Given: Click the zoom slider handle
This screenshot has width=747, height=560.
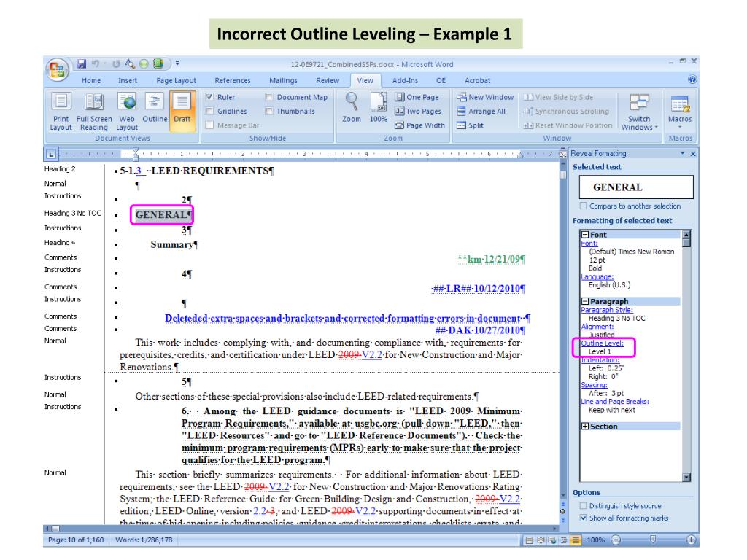Looking at the screenshot, I should pos(653,540).
